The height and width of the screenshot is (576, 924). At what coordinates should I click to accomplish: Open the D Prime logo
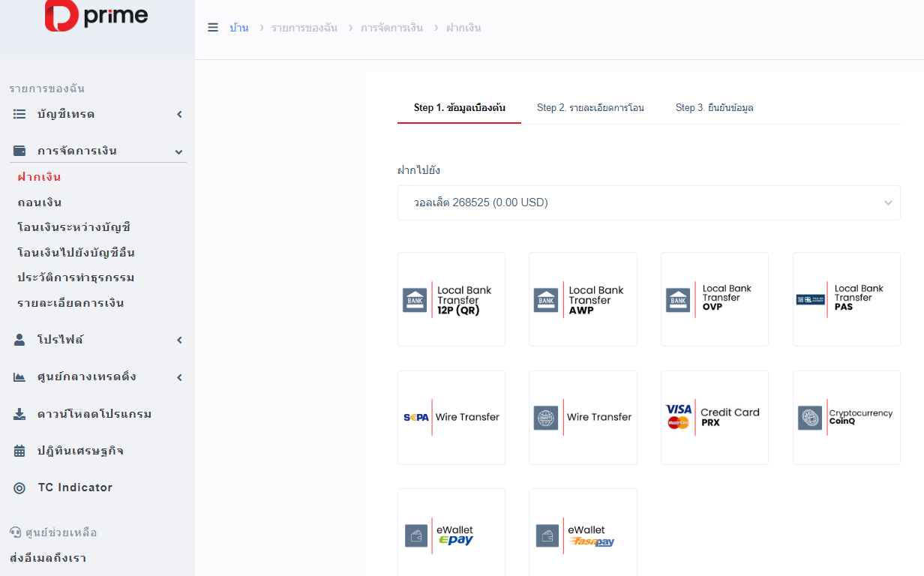[x=97, y=16]
